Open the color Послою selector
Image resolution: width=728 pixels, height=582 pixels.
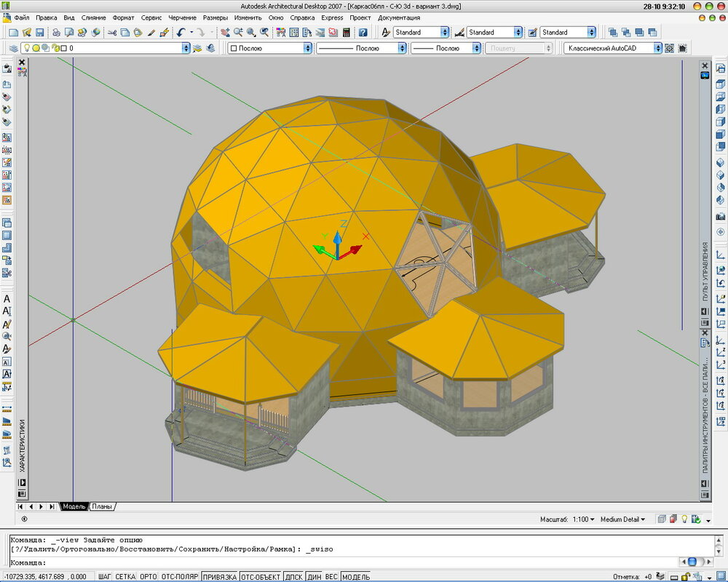pyautogui.click(x=269, y=48)
